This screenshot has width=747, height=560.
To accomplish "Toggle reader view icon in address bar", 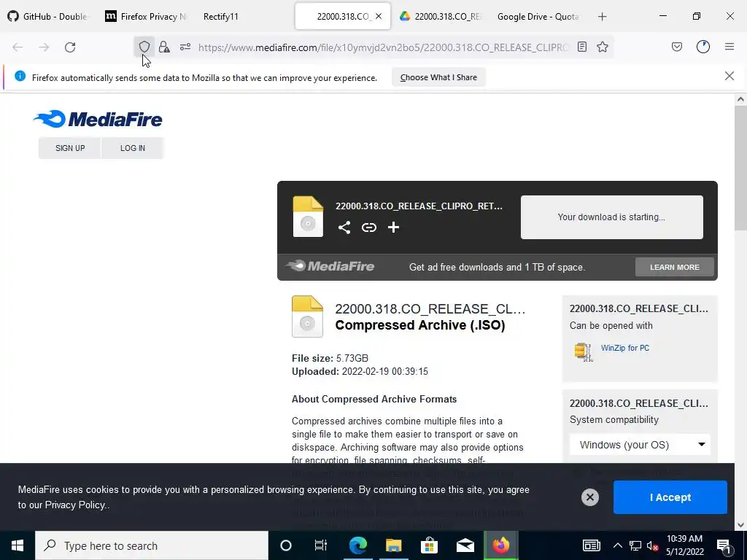I will [581, 47].
